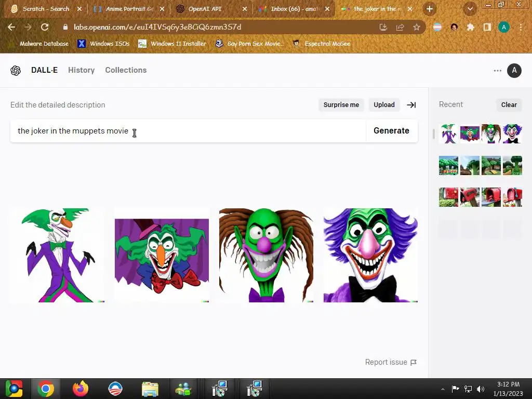
Task: Select second red mailbox recent thumbnail
Action: (470, 197)
